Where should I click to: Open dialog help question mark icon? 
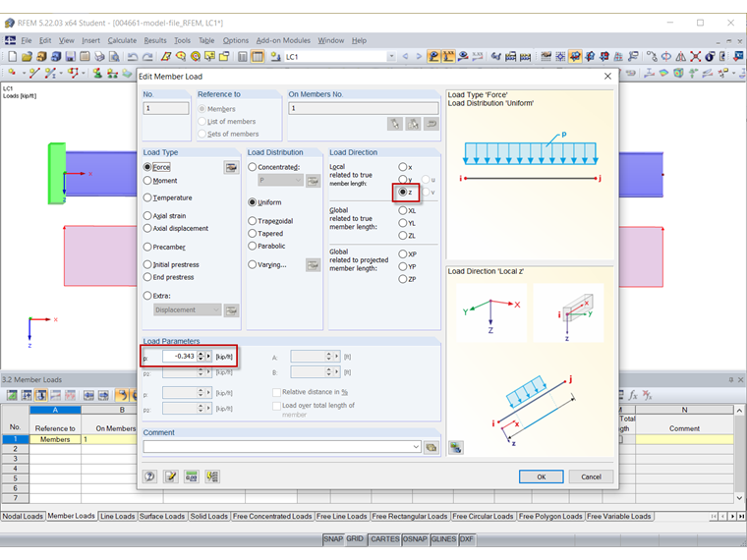pos(150,476)
